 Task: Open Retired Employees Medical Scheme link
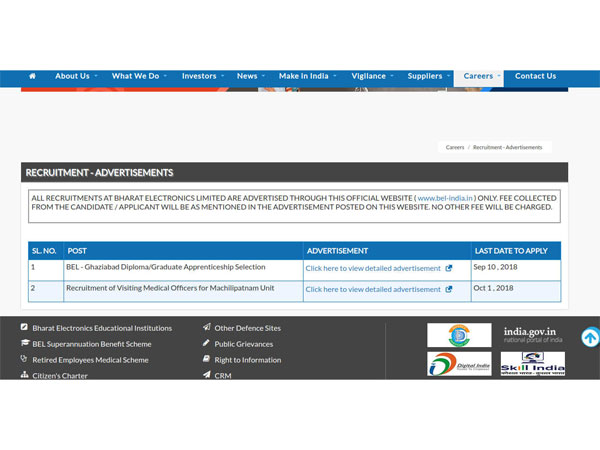[x=90, y=360]
